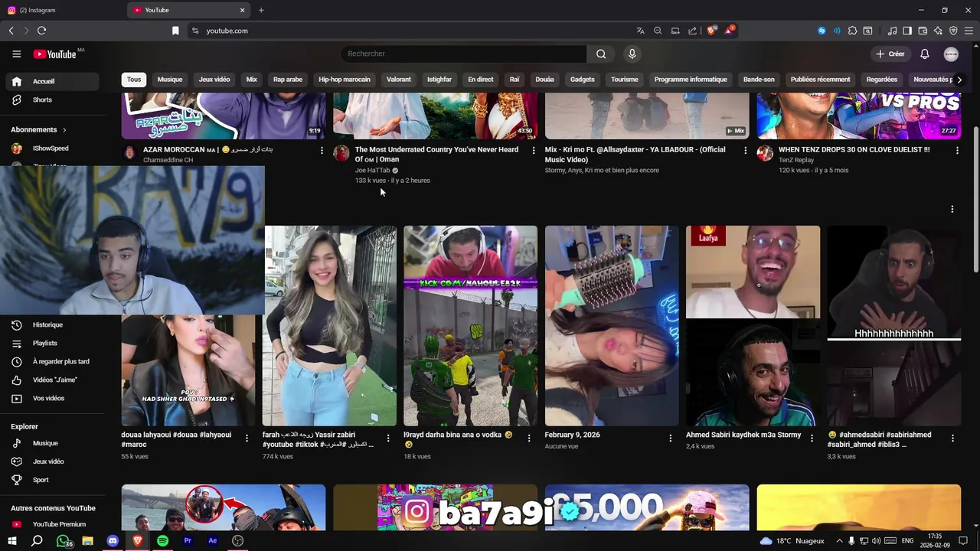Open Discord from the taskbar
This screenshot has width=980, height=551.
(x=113, y=540)
